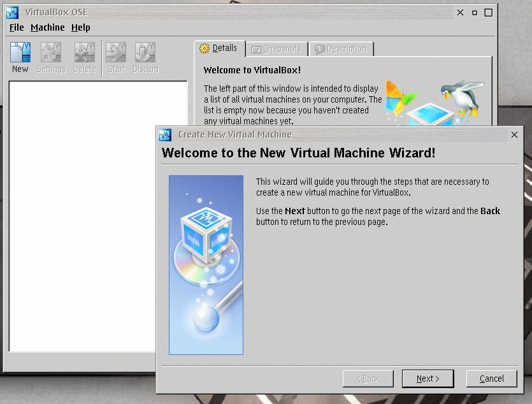Switch to the Description tab
This screenshot has width=532, height=404.
[341, 49]
